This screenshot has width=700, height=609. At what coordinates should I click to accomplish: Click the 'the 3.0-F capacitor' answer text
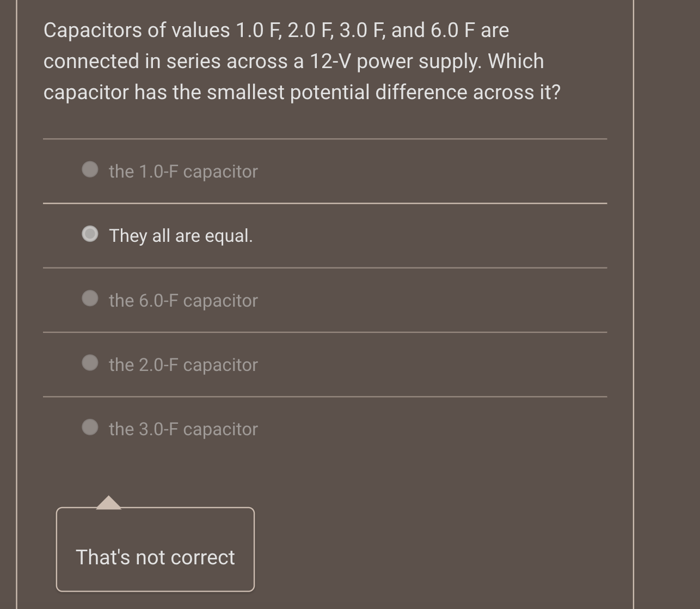pyautogui.click(x=183, y=429)
